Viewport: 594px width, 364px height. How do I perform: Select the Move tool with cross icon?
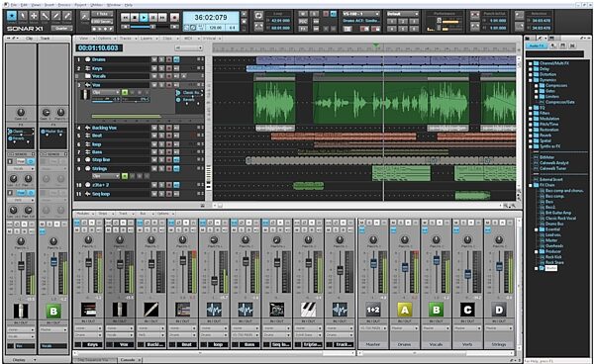pos(34,16)
